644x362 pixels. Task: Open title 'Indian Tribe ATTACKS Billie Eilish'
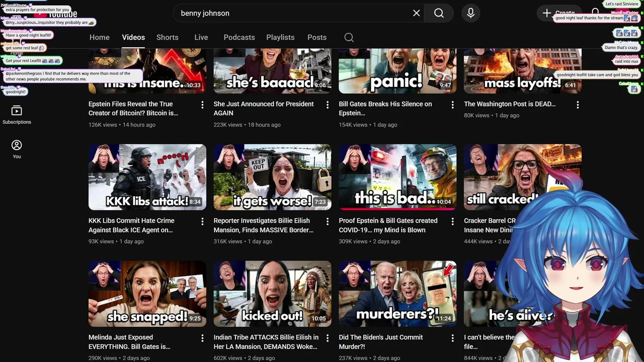[266, 342]
